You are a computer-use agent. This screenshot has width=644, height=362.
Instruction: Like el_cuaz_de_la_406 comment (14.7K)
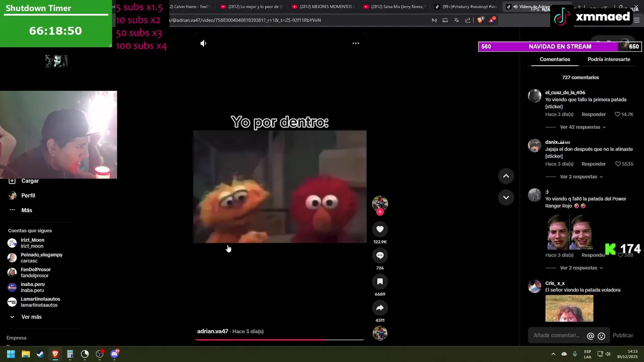(618, 115)
